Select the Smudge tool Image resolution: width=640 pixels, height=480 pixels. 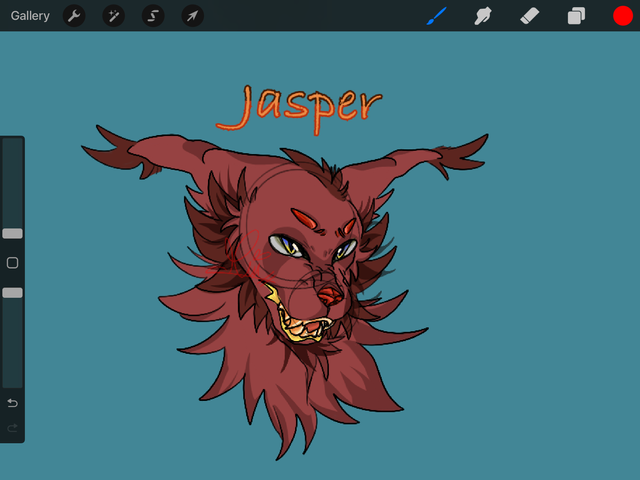(483, 16)
